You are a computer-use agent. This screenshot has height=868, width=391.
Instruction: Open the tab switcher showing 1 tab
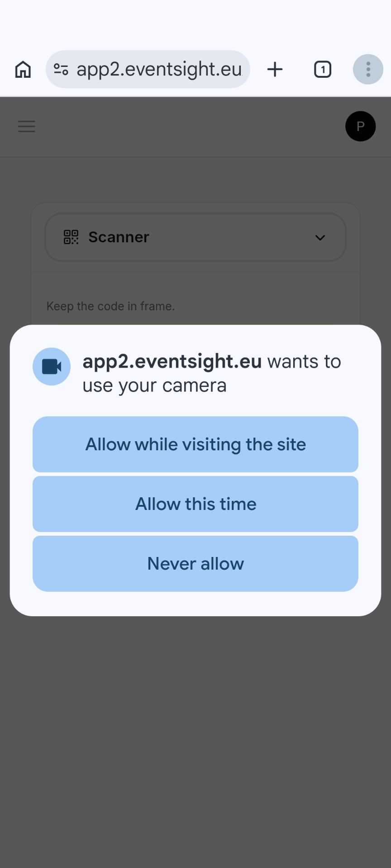pos(323,70)
